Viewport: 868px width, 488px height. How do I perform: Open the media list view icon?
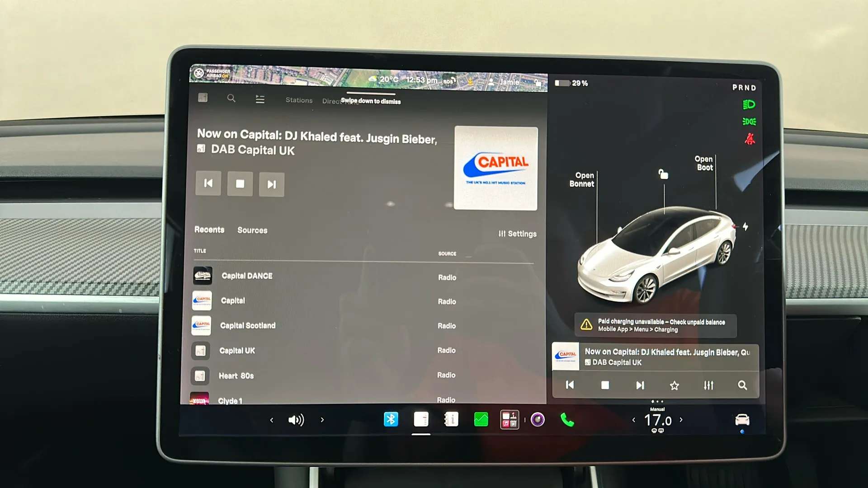[x=260, y=99]
